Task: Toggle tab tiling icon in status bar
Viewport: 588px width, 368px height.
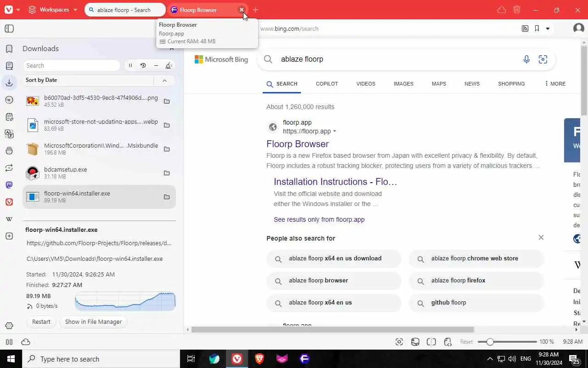Action: 431,342
